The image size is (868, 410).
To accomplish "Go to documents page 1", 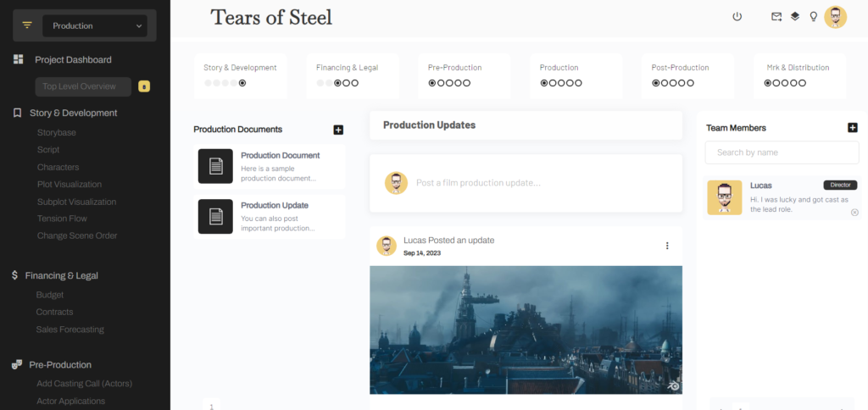I will [x=211, y=404].
